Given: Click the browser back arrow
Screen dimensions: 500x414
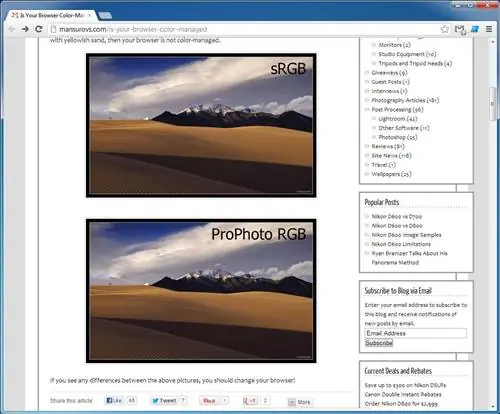Looking at the screenshot, I should tap(12, 29).
